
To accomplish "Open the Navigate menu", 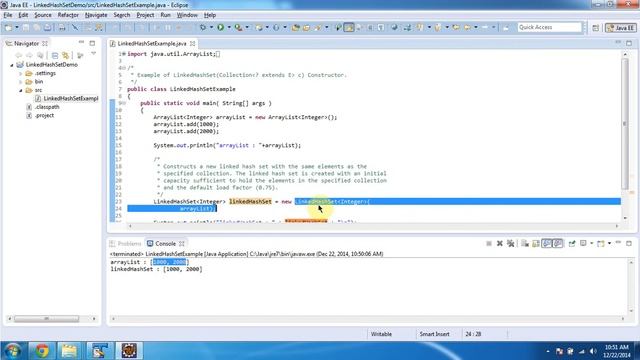I will [x=96, y=15].
